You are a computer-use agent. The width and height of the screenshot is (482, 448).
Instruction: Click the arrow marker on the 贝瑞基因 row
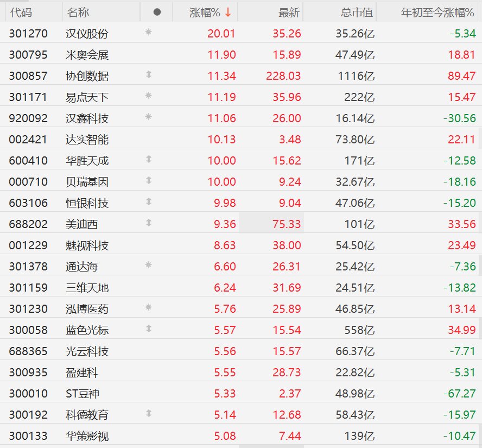149,180
